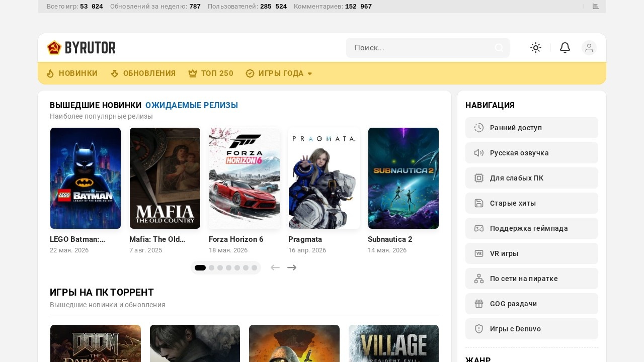Click the Комментариев 152 967 counter
This screenshot has height=362, width=644.
(x=333, y=7)
